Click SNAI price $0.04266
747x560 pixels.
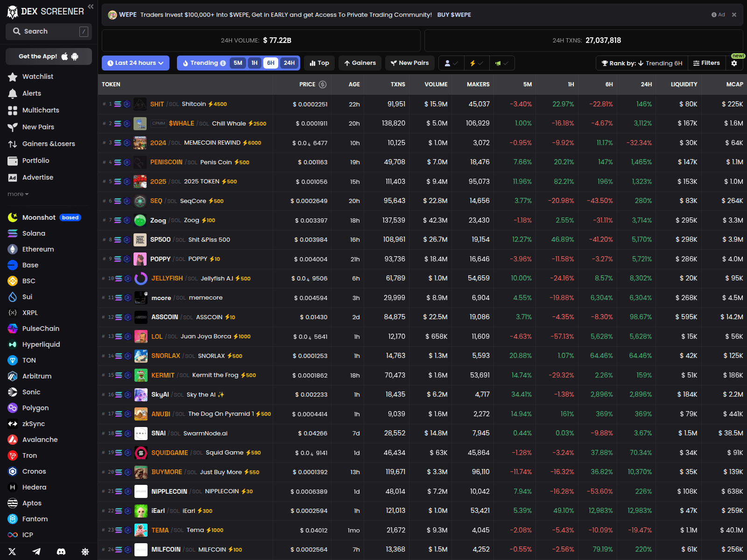[312, 434]
